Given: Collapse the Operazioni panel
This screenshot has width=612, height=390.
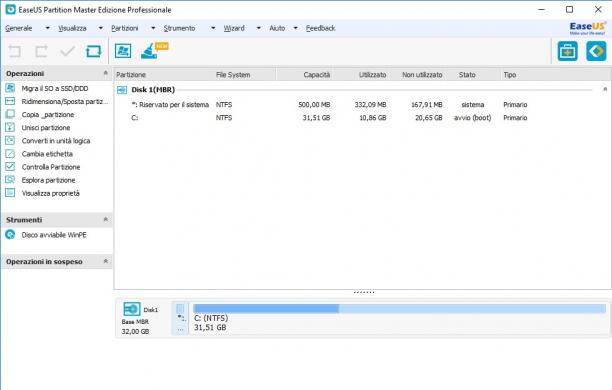Looking at the screenshot, I should [x=105, y=73].
